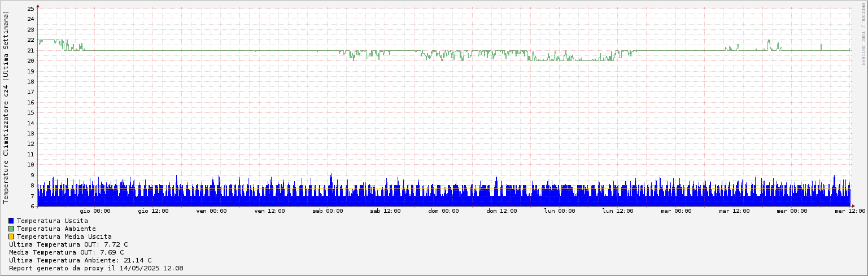The width and height of the screenshot is (868, 276).
Task: Click the y-axis value 6
Action: pyautogui.click(x=33, y=206)
